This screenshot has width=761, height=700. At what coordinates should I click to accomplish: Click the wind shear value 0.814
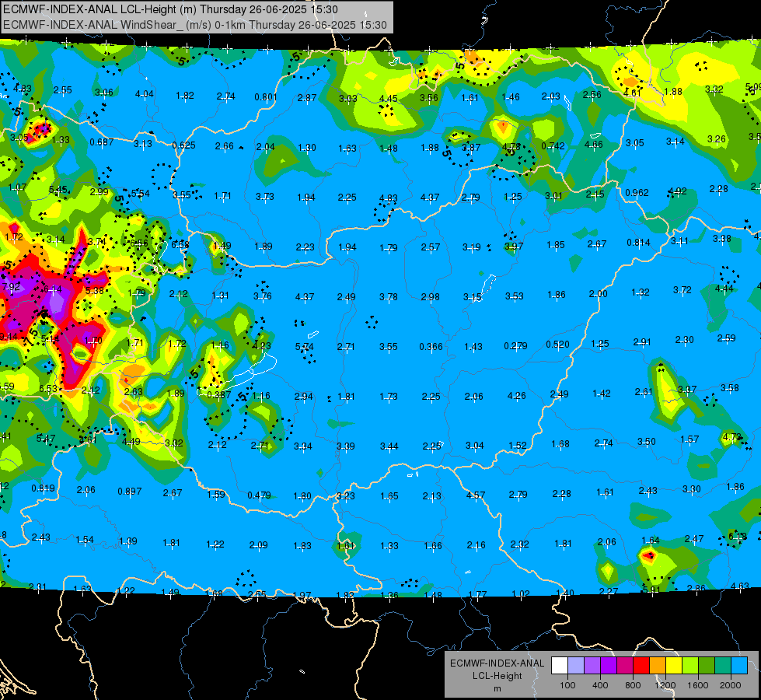[639, 243]
